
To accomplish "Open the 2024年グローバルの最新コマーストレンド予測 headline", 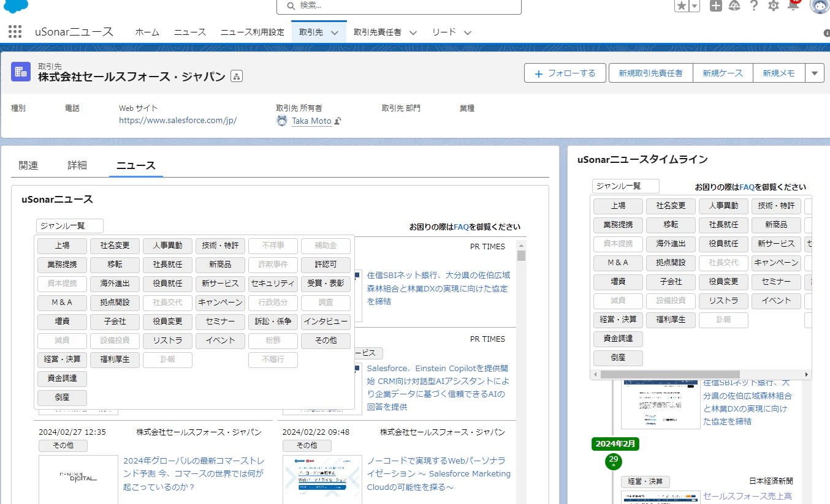I will click(193, 474).
